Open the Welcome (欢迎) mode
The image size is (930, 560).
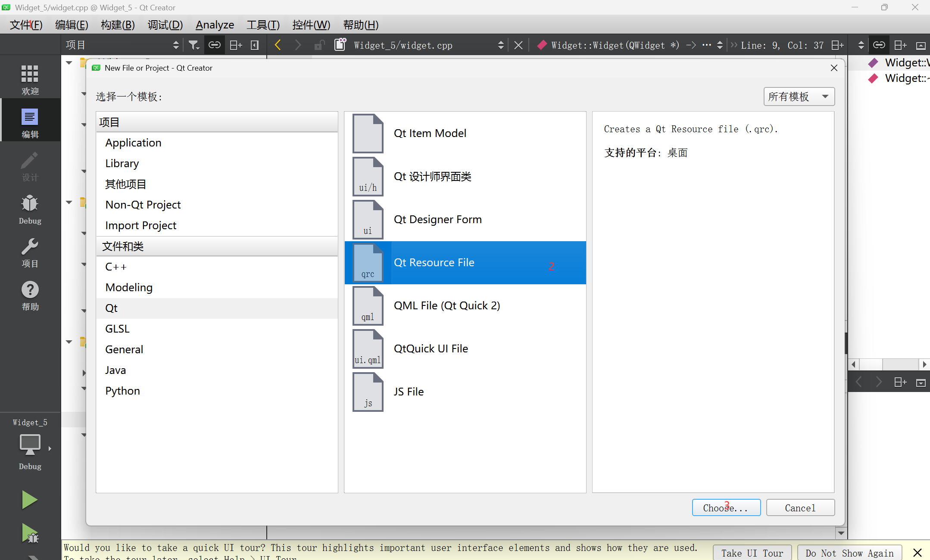30,79
